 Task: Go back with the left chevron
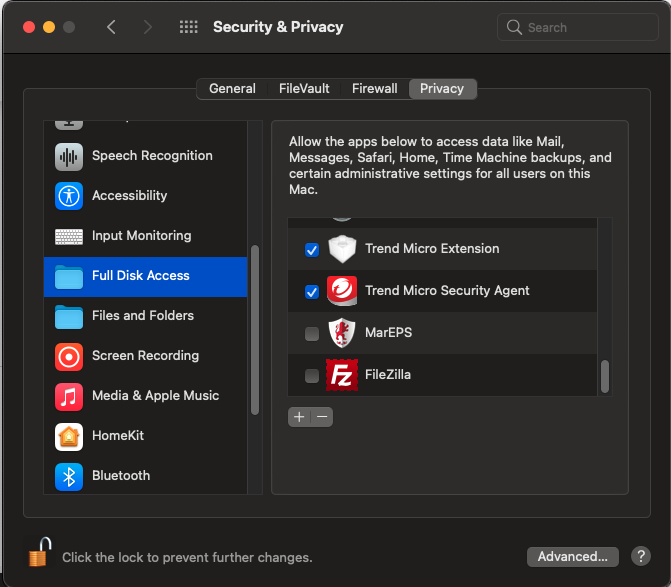tap(111, 27)
